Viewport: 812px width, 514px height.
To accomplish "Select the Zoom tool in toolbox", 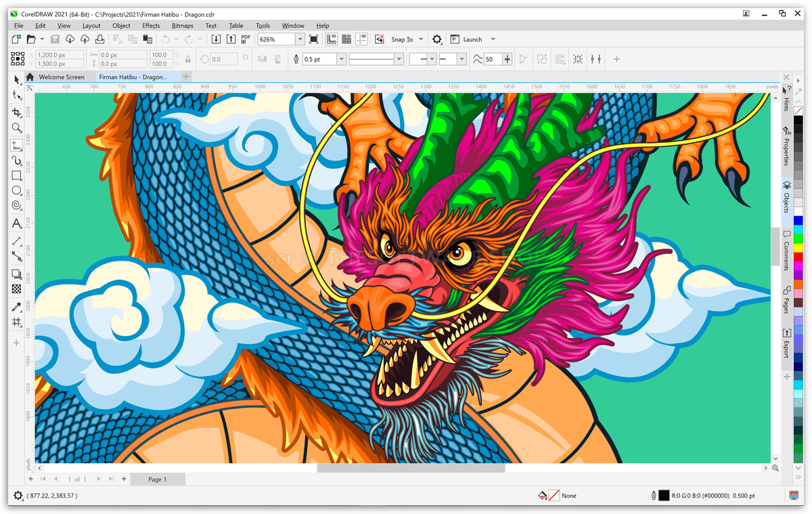I will point(17,127).
